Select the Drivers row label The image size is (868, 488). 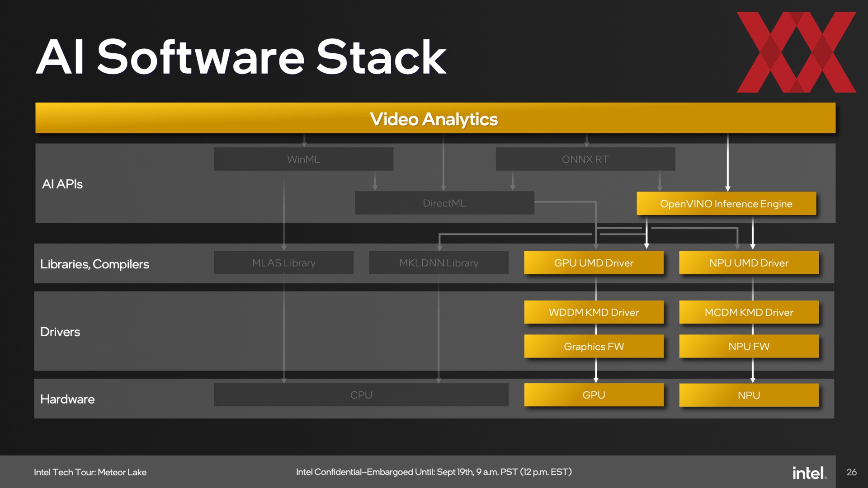click(60, 332)
